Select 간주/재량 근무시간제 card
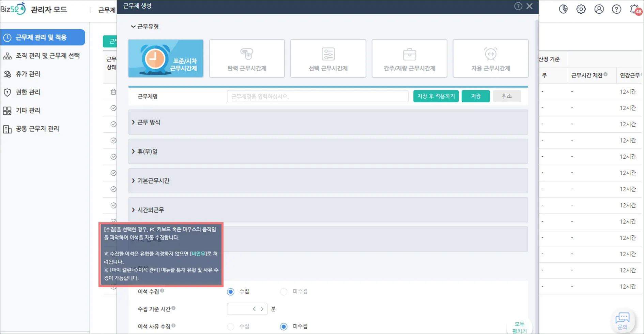644x334 pixels. [x=409, y=58]
